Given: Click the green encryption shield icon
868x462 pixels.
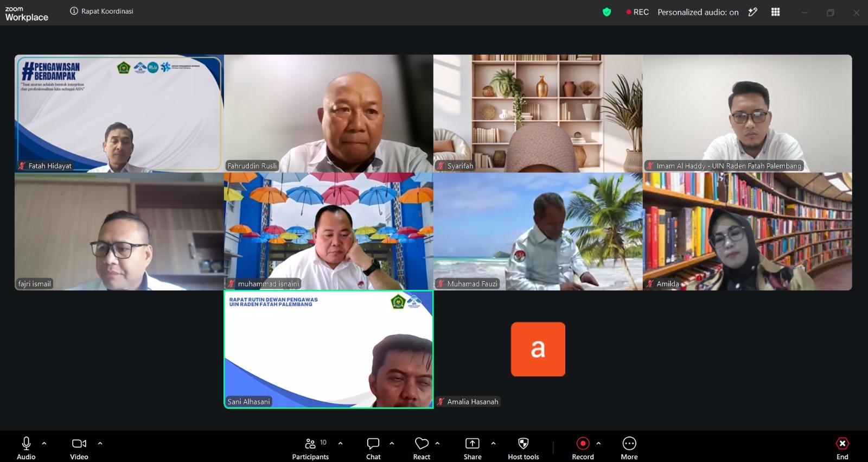Looking at the screenshot, I should [607, 12].
